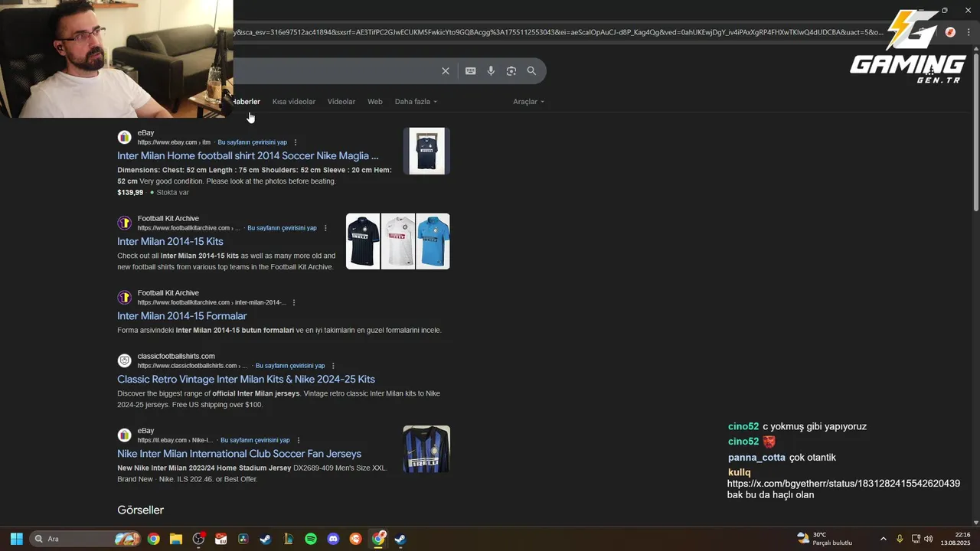Open striped 2023/24 jersey thumbnail
Viewport: 980px width, 551px height.
(426, 449)
